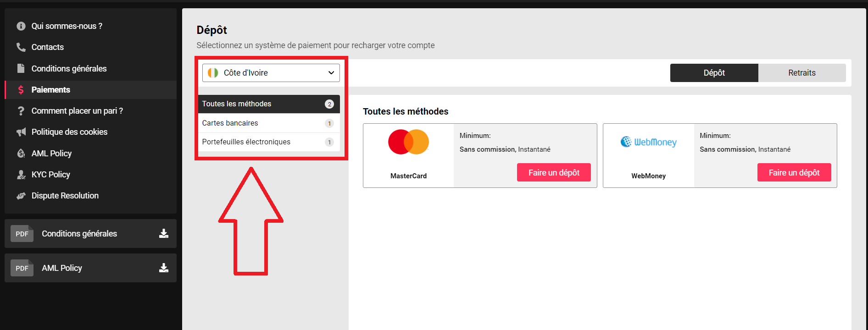Screen dimensions: 868x330
Task: Click Sans commission, Instantané in WebMoney card
Action: click(745, 149)
